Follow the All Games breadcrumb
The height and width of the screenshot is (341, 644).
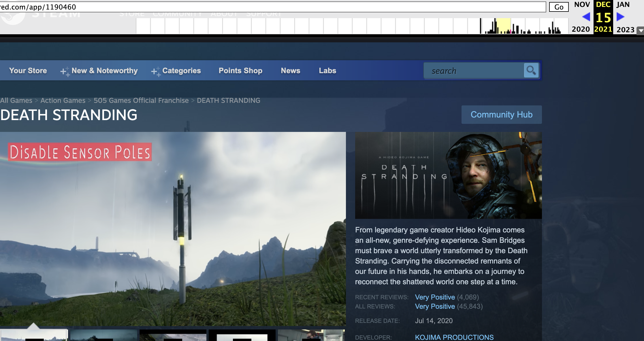click(x=16, y=101)
